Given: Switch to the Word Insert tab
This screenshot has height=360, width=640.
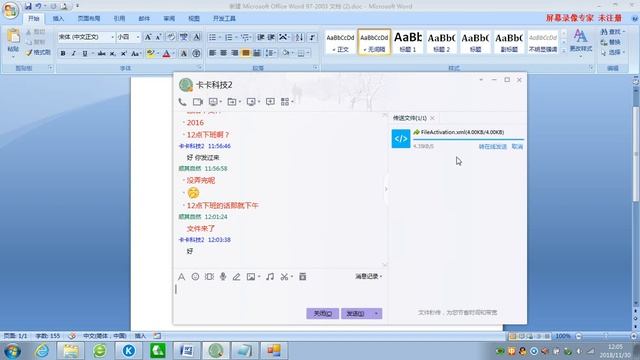Looking at the screenshot, I should point(58,18).
